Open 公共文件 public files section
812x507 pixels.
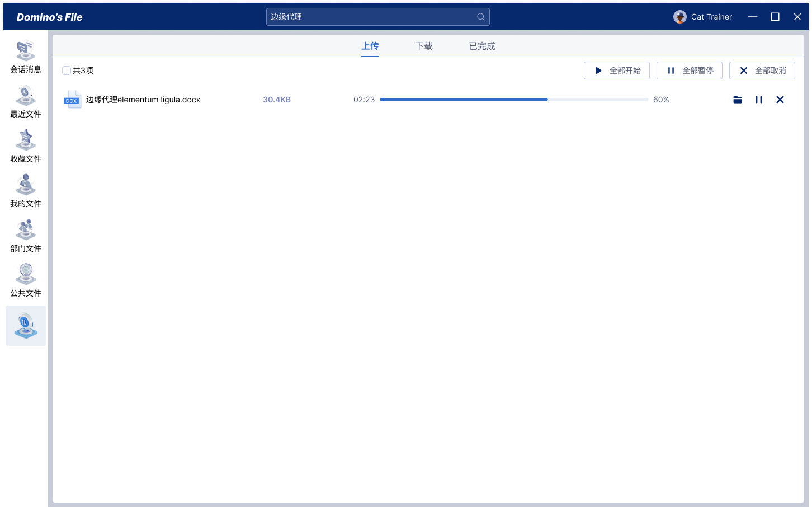point(26,281)
